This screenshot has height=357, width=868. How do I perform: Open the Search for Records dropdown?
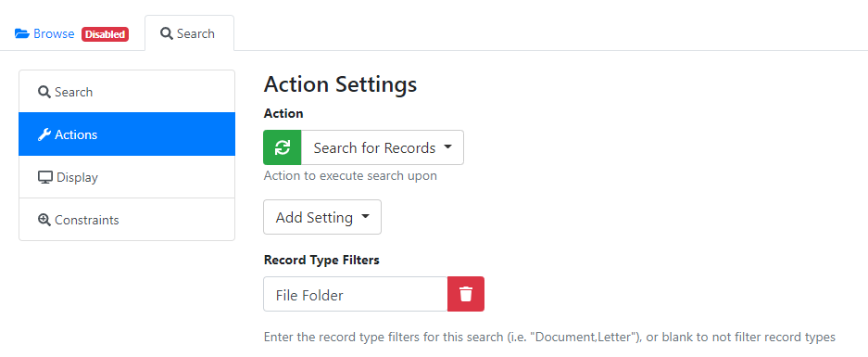[x=383, y=147]
